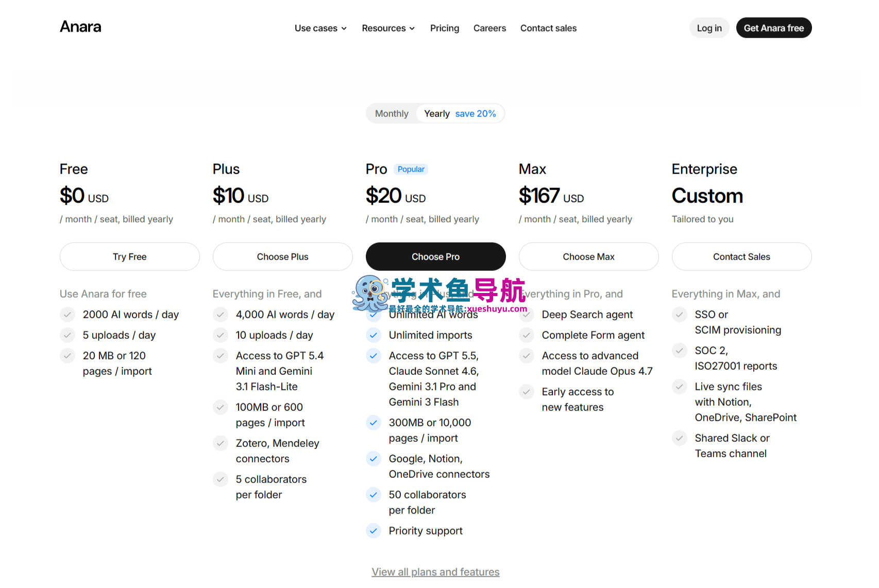Click Enterprise plan's Contact Sales button
The height and width of the screenshot is (588, 879).
(742, 256)
